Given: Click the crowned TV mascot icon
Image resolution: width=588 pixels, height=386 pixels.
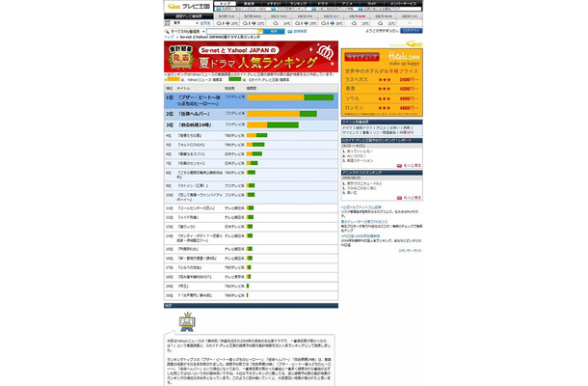Looking at the screenshot, I should click(x=187, y=321).
